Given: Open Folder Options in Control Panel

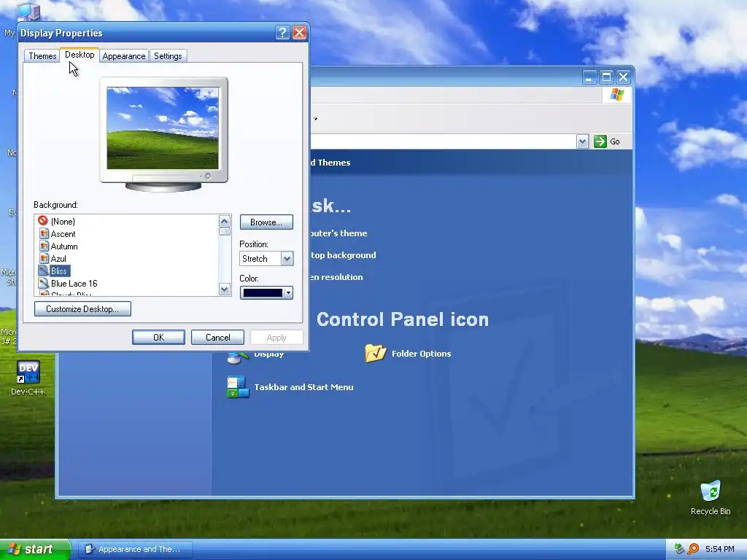Looking at the screenshot, I should (x=421, y=354).
